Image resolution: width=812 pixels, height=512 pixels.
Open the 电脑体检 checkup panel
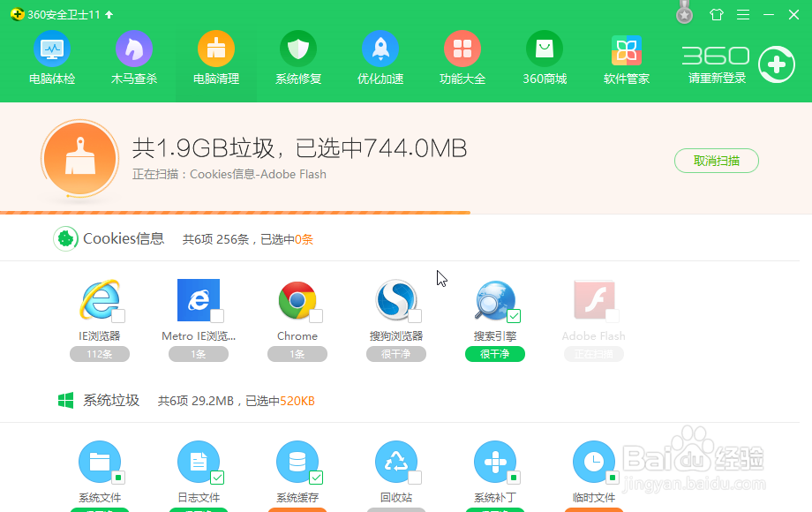(51, 57)
